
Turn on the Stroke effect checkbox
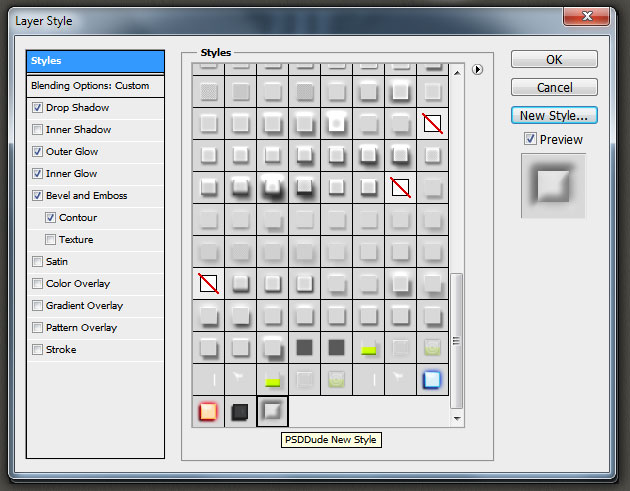pos(38,350)
